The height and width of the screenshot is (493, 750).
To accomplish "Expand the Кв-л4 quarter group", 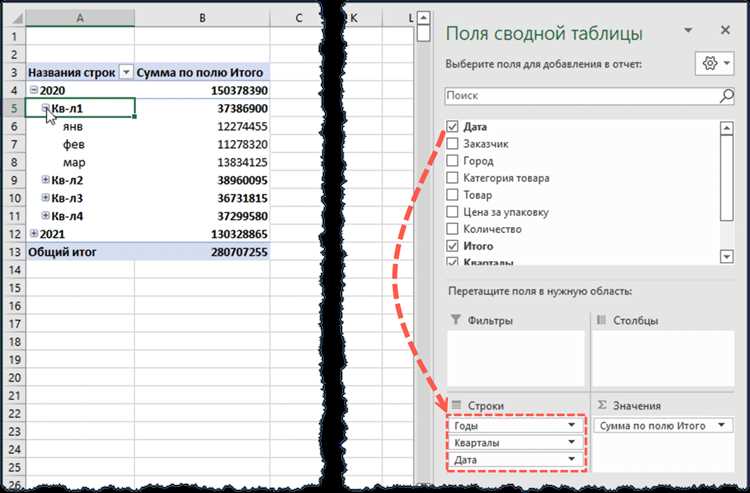I will click(x=45, y=216).
